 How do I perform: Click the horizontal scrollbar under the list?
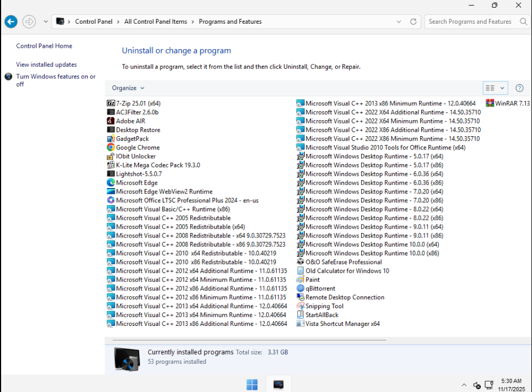pos(249,340)
